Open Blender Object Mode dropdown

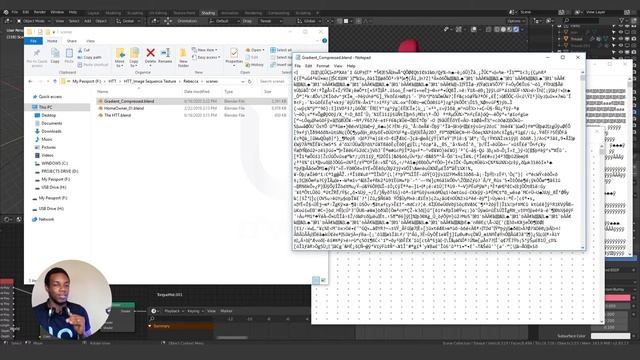pos(34,21)
